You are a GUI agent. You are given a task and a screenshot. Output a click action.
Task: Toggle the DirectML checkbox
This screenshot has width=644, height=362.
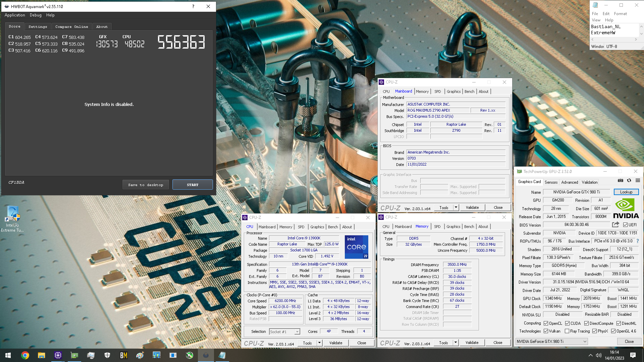click(x=619, y=323)
